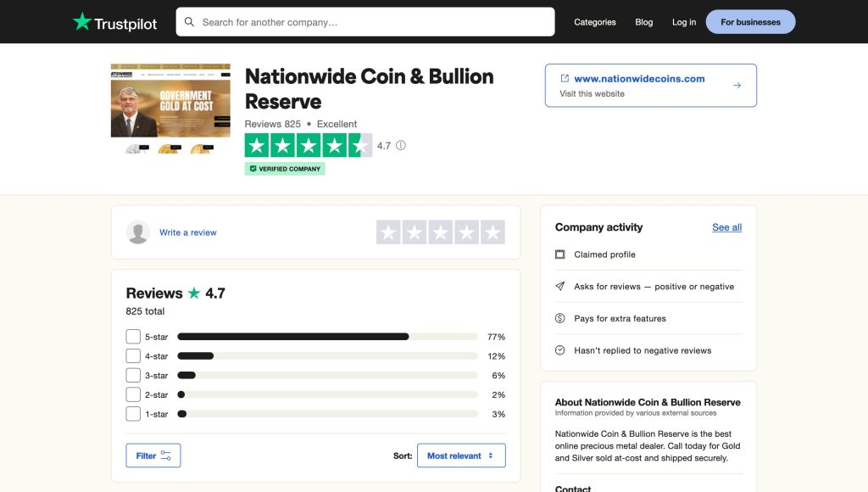
Task: Rate with the fifth empty star
Action: pos(492,232)
